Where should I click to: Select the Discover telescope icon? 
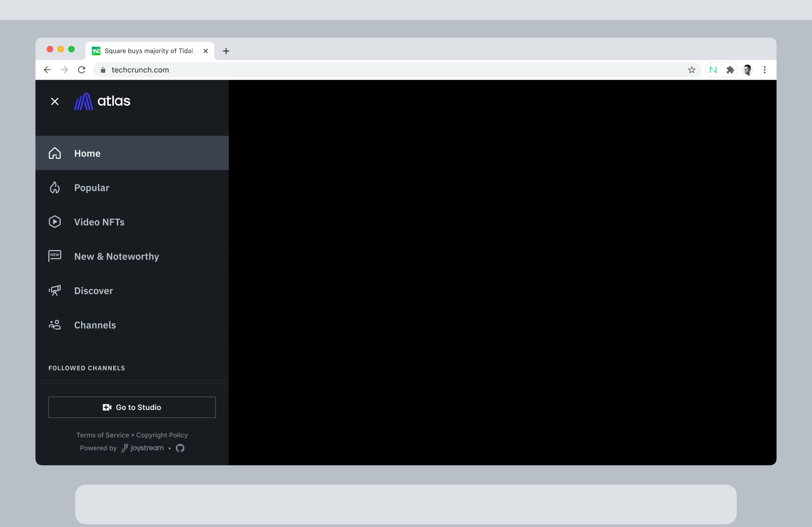tap(55, 290)
